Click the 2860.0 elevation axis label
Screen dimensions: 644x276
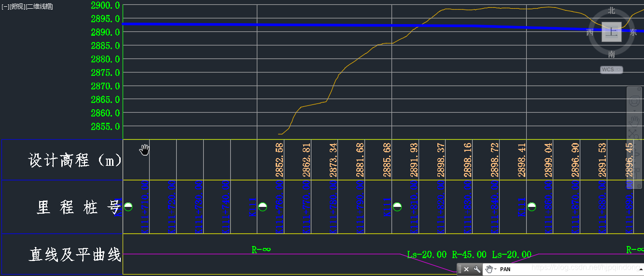coord(105,113)
